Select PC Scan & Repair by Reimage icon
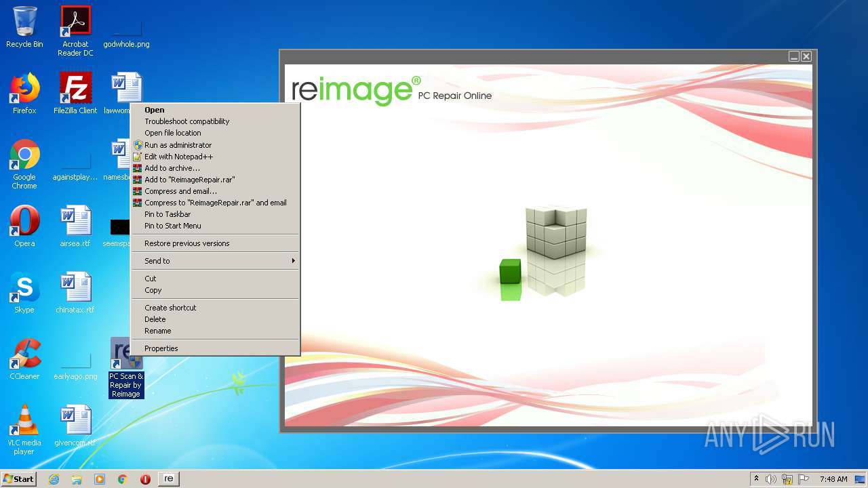The height and width of the screenshot is (488, 868). click(x=126, y=367)
